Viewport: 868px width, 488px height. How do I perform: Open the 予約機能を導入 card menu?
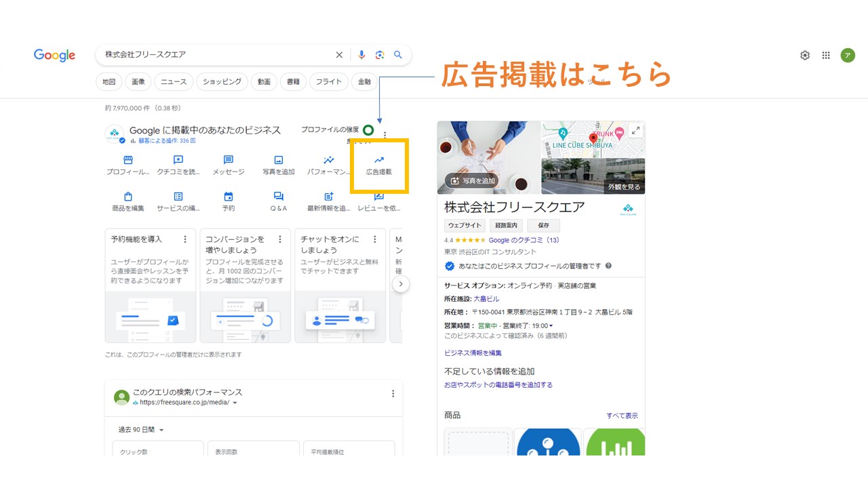[x=185, y=239]
